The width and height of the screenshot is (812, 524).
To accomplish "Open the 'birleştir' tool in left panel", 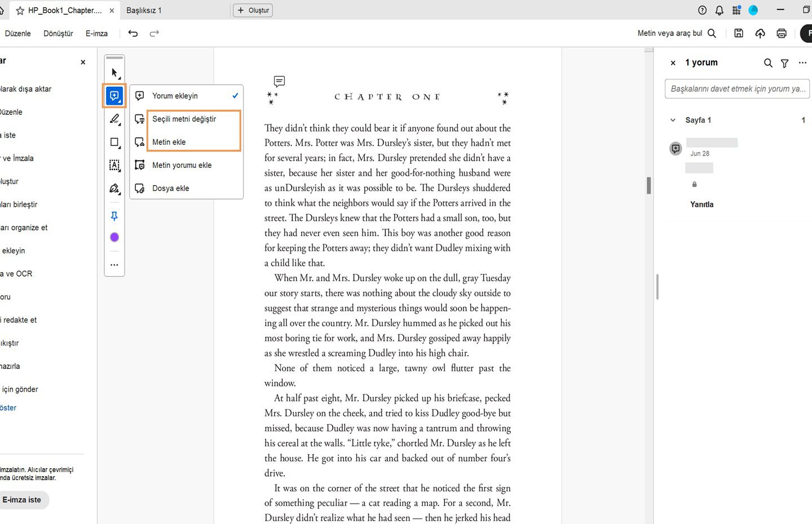I will click(19, 205).
